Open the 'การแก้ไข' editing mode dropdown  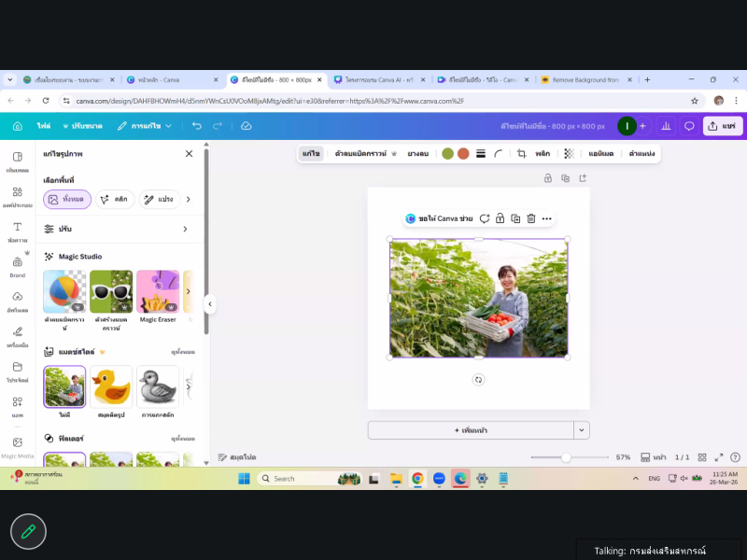point(145,125)
